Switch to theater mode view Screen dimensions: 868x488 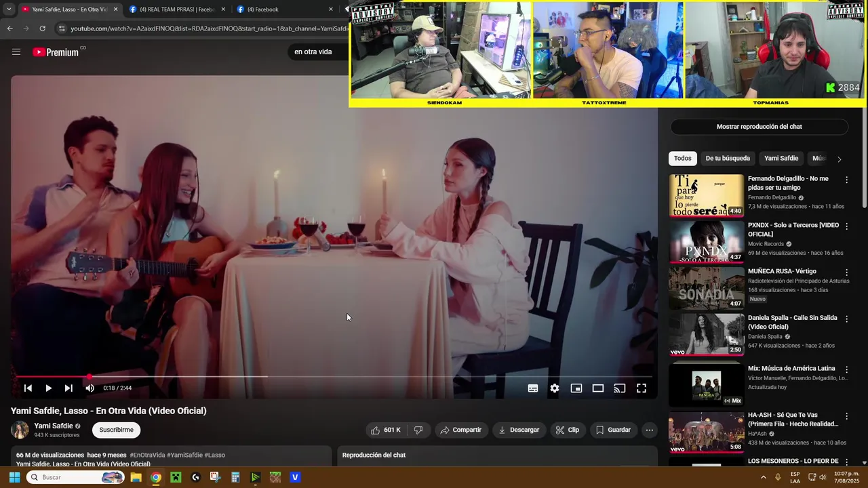598,388
